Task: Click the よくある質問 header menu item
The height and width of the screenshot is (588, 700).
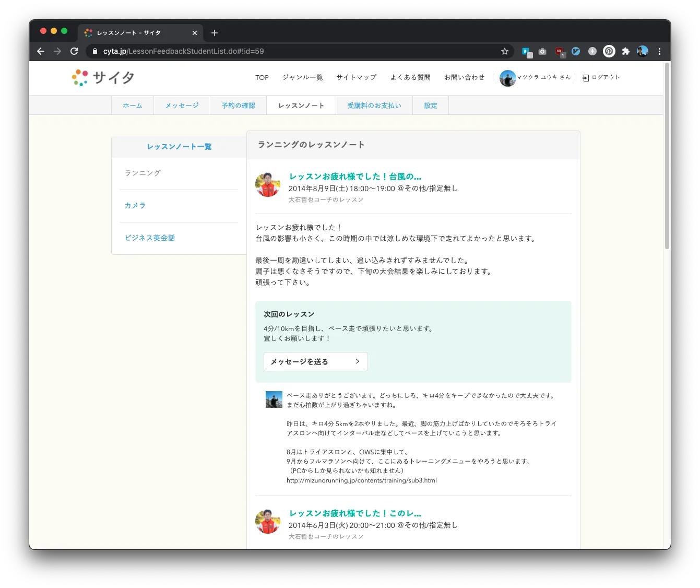Action: pos(410,77)
